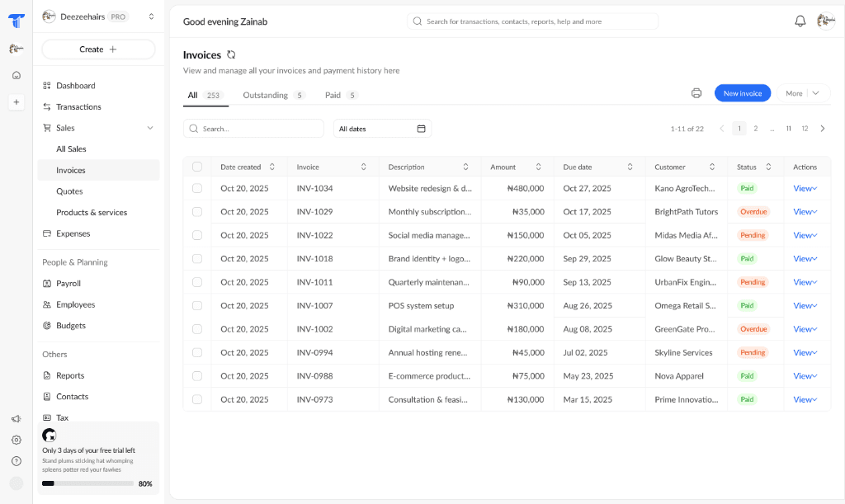Viewport: 845px width, 504px height.
Task: Open settings via the gear icon bottom left
Action: click(x=16, y=440)
